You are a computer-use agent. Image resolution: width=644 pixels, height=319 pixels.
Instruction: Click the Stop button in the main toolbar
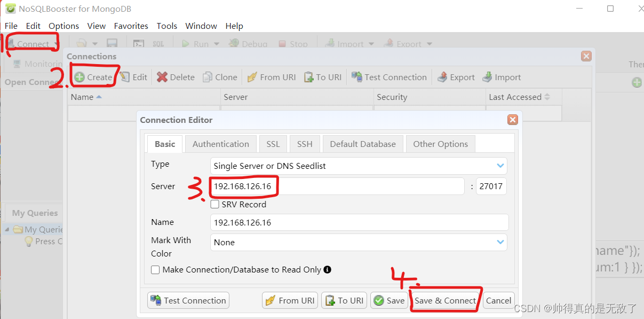(292, 44)
